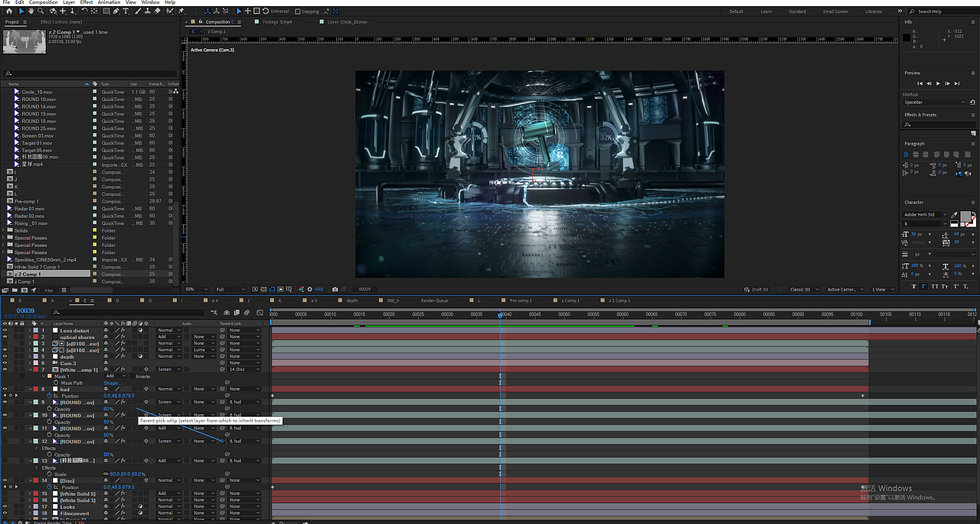Click Shape... link for Mask Path
Image resolution: width=980 pixels, height=524 pixels.
(x=113, y=383)
